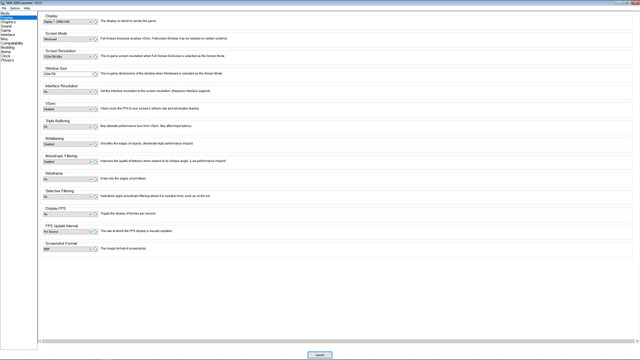The width and height of the screenshot is (640, 360).
Task: Click the scrollbar right arrow
Action: 637,341
